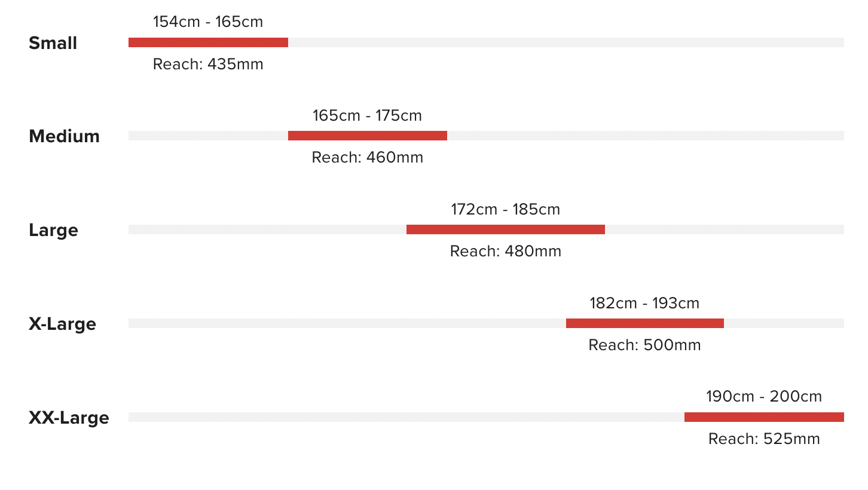Image resolution: width=868 pixels, height=490 pixels.
Task: Click the Reach: 435mm text
Action: 208,64
